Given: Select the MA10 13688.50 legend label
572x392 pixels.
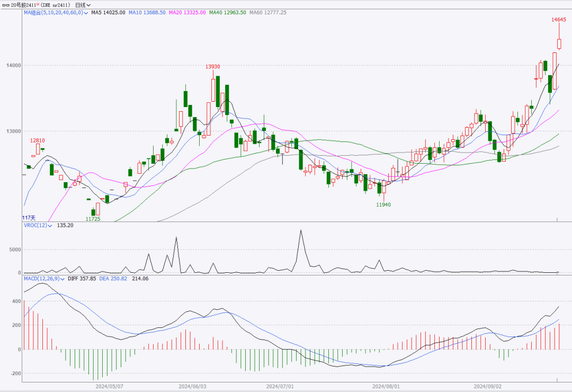Looking at the screenshot, I should (x=145, y=12).
